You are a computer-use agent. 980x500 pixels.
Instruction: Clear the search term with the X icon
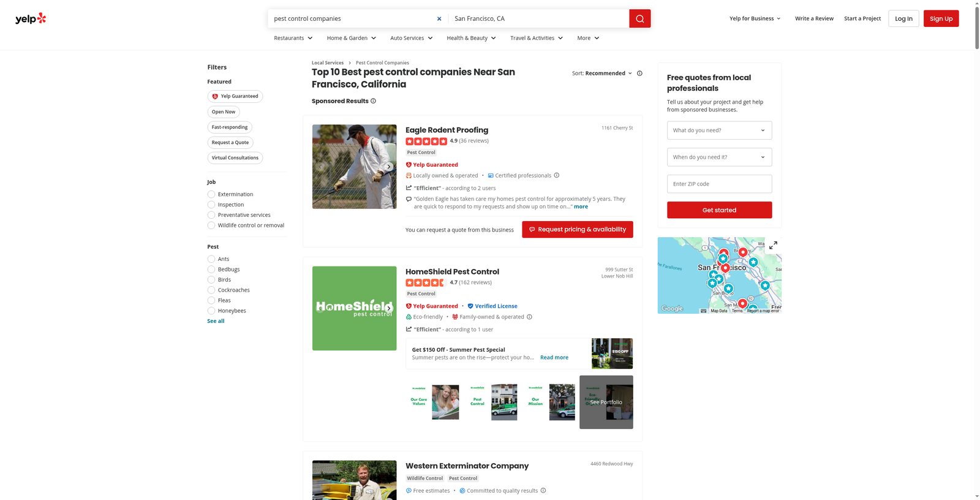[439, 18]
